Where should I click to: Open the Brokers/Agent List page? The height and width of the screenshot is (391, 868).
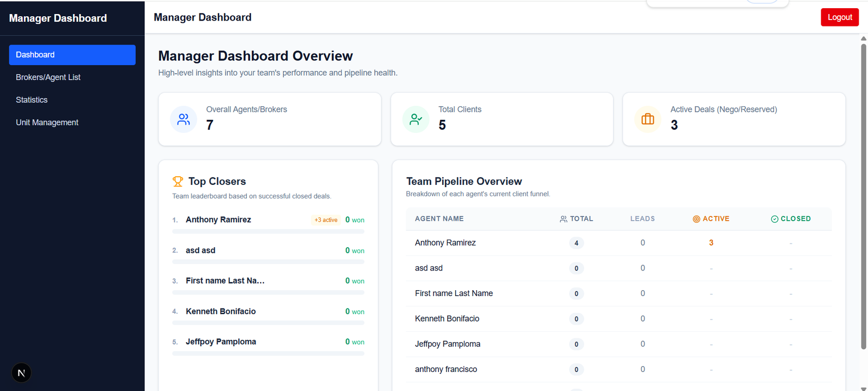coord(48,78)
